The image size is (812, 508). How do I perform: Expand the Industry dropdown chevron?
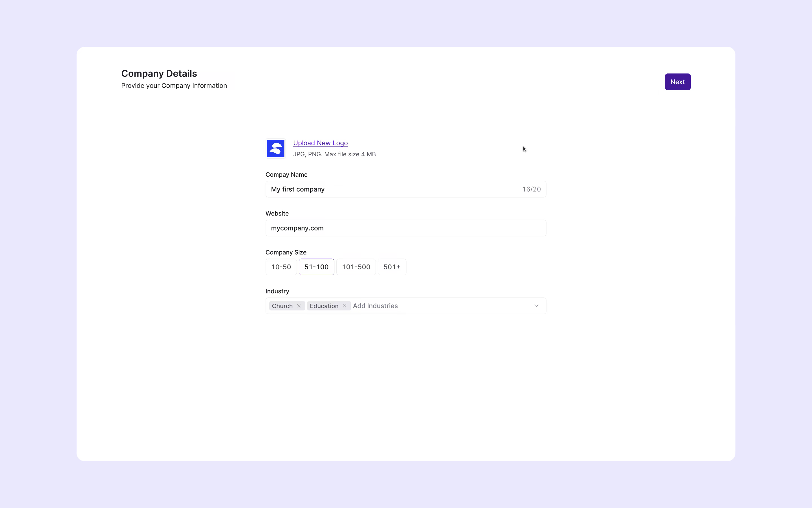click(x=536, y=306)
